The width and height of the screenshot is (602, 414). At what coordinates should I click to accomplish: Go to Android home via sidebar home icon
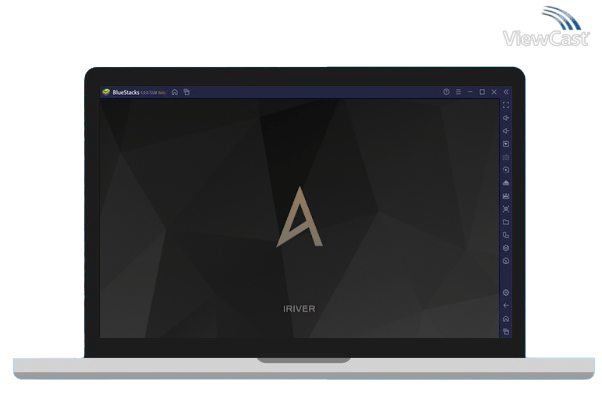(506, 319)
